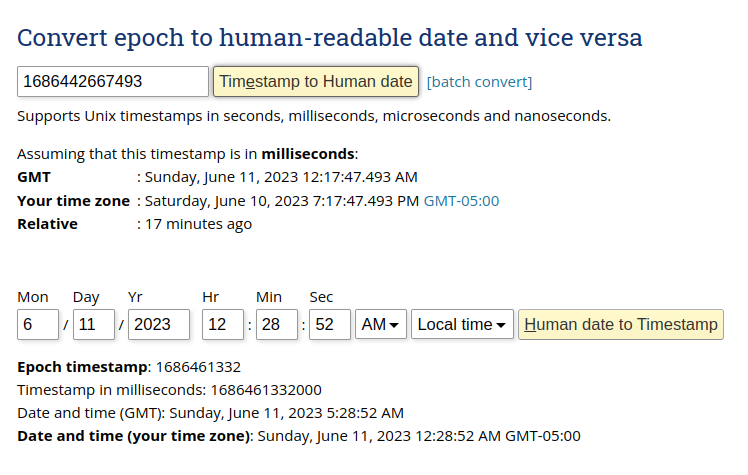Click the Hr field showing 12

click(223, 324)
